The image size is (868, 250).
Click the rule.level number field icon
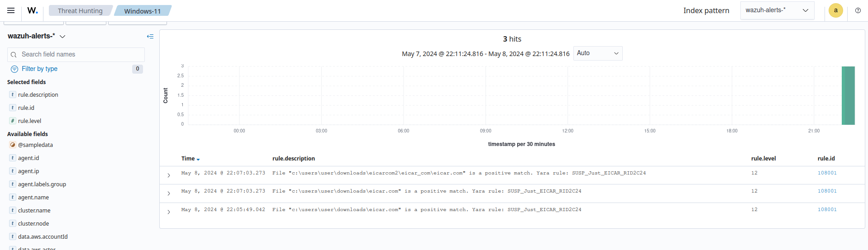(13, 121)
